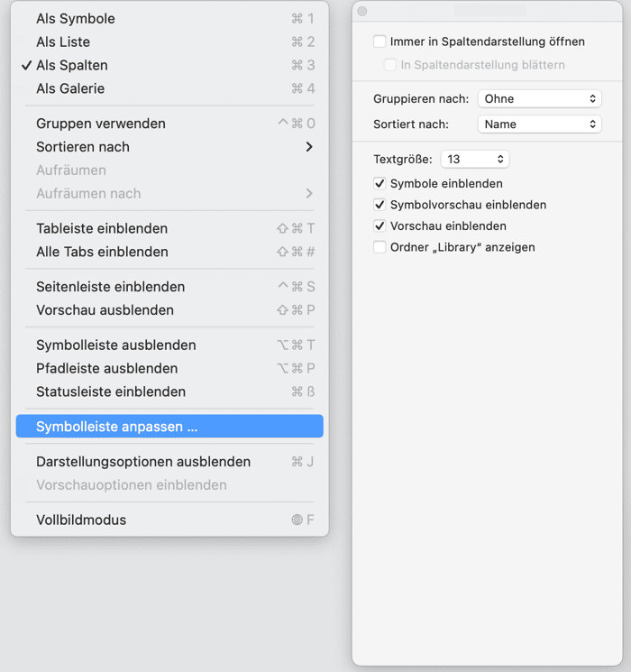
Task: Click Seitenleiste einblenden
Action: pyautogui.click(x=110, y=287)
